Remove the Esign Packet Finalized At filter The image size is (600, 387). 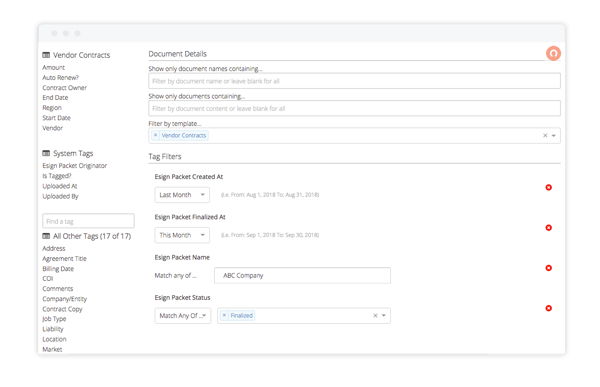(x=548, y=227)
